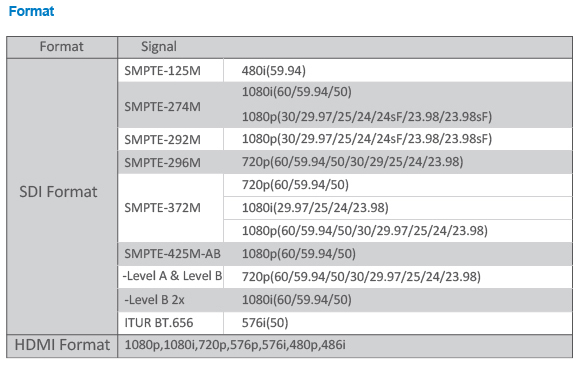580x374 pixels.
Task: Click the HDMI resolutions list 1080p,1080i,720p
Action: coord(235,345)
